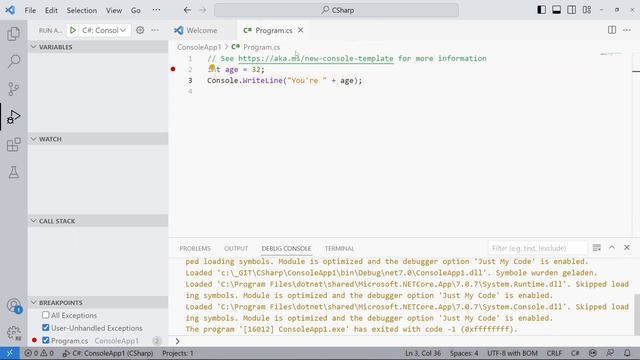This screenshot has height=360, width=640.
Task: Change language mode via C# status
Action: 575,353
